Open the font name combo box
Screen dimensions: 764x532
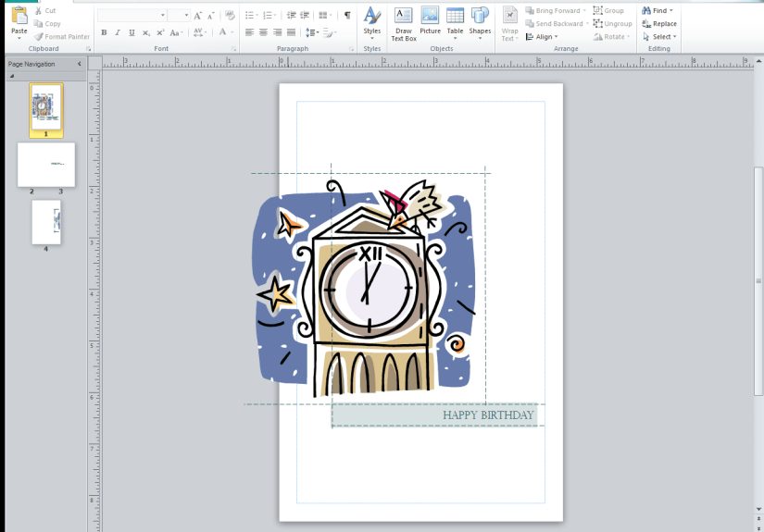(132, 16)
